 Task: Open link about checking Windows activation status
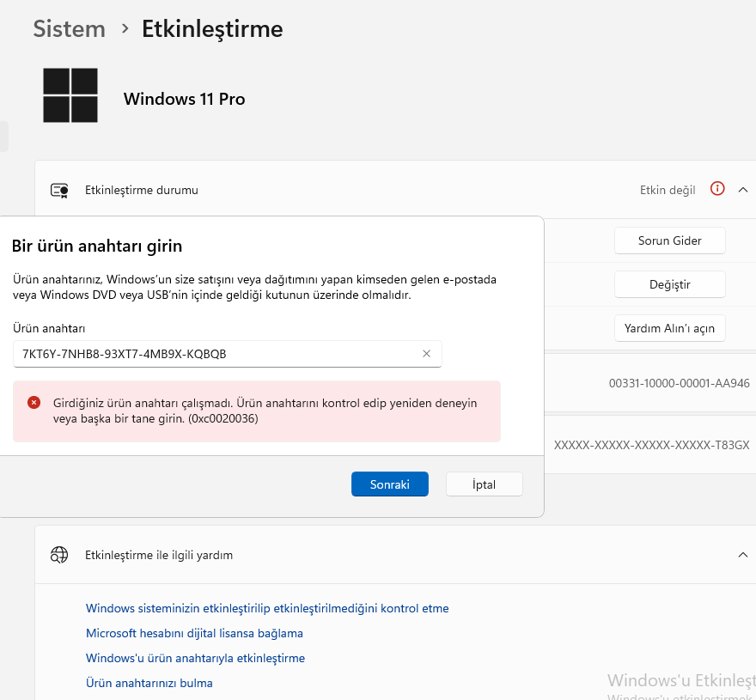[x=267, y=608]
